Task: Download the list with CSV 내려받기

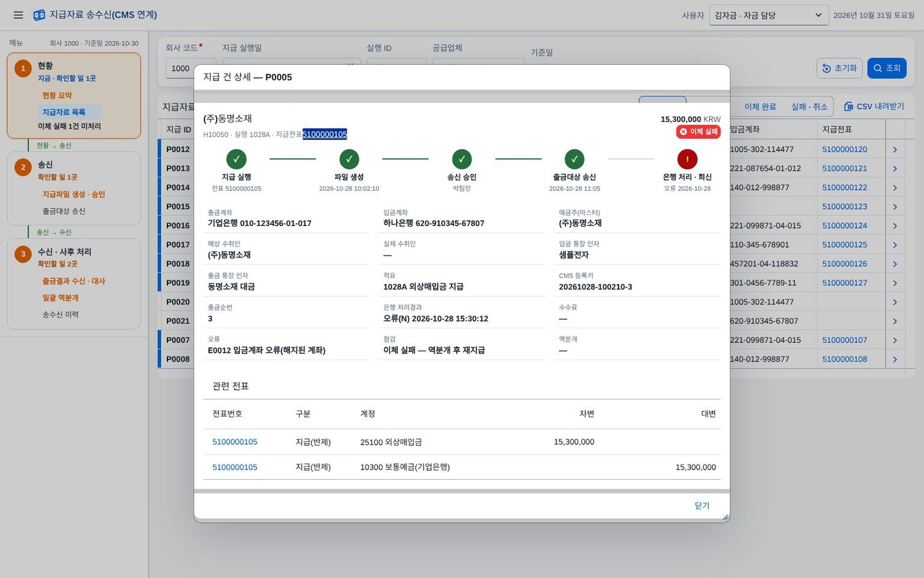Action: pyautogui.click(x=874, y=107)
